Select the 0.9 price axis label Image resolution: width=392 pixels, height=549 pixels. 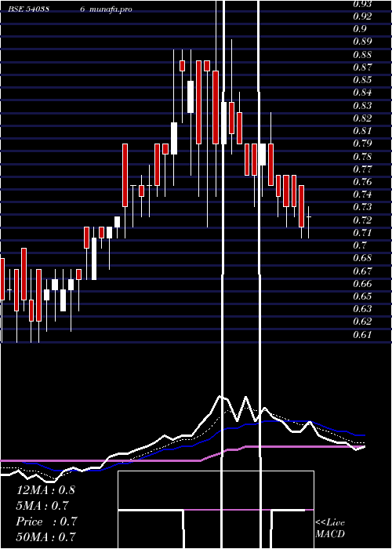[360, 29]
